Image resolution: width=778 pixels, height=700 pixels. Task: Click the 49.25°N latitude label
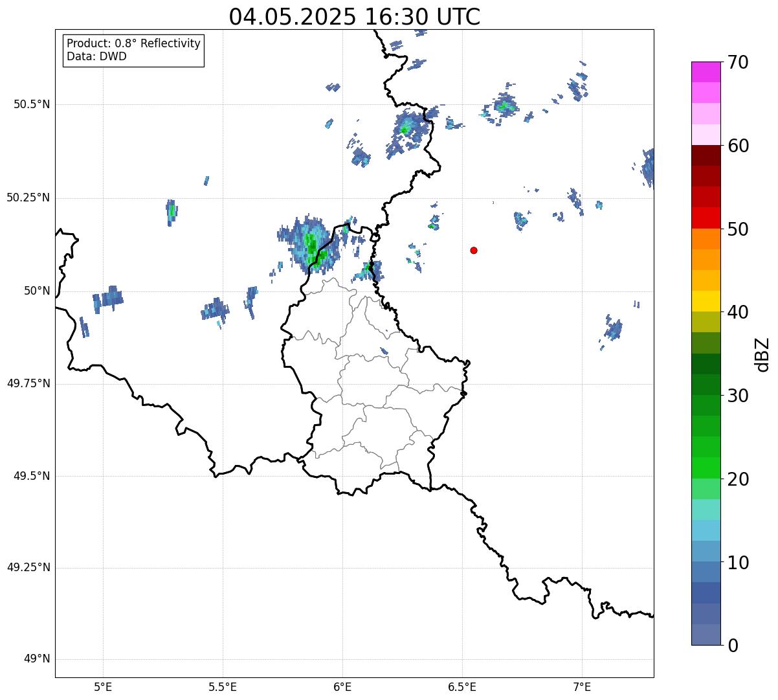click(28, 567)
